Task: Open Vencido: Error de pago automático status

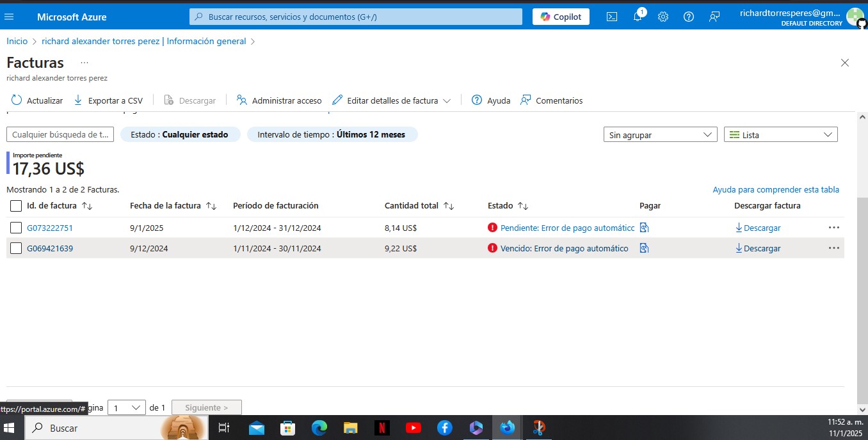Action: click(x=564, y=248)
